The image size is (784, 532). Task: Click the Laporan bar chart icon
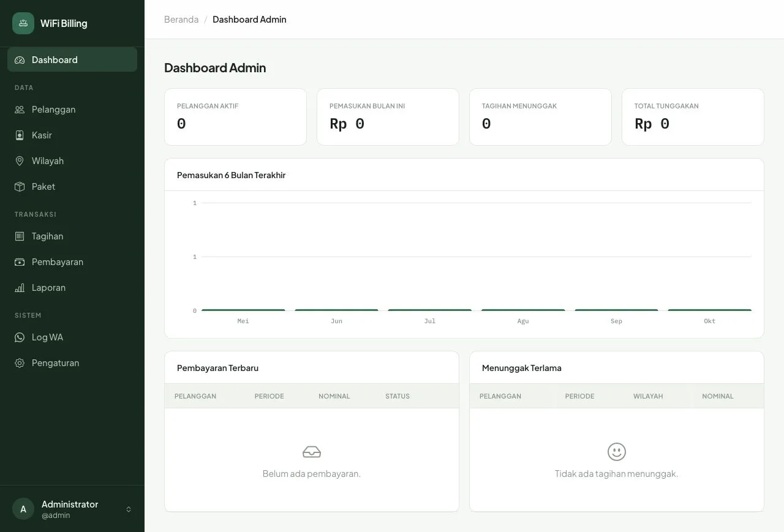[x=20, y=288]
